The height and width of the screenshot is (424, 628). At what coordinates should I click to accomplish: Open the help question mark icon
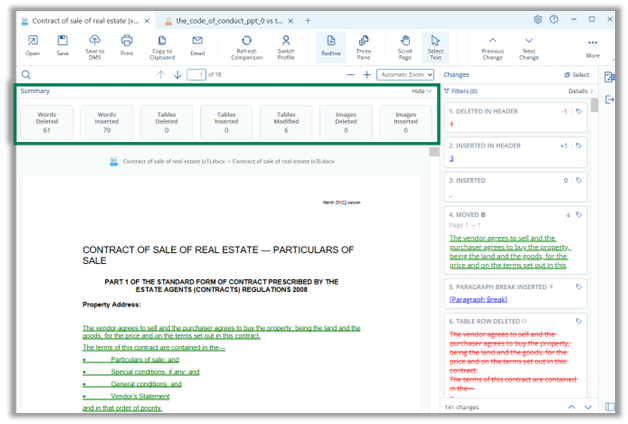click(554, 19)
